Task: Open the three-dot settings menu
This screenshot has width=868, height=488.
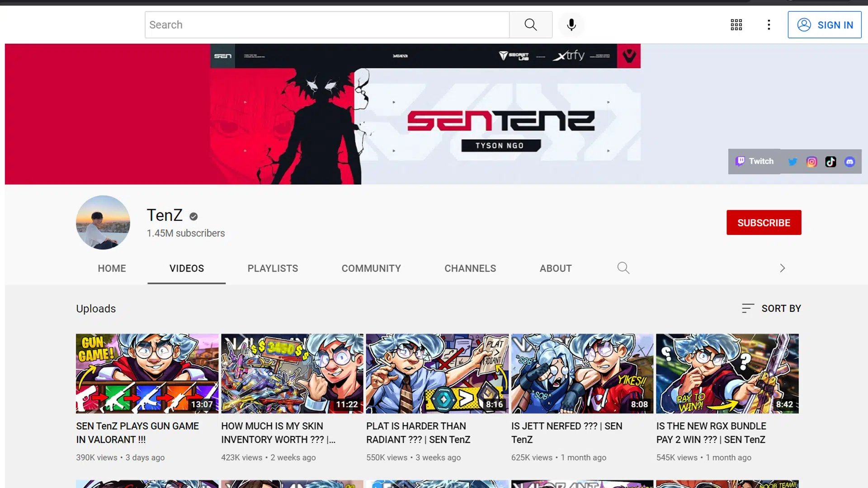Action: pyautogui.click(x=769, y=25)
